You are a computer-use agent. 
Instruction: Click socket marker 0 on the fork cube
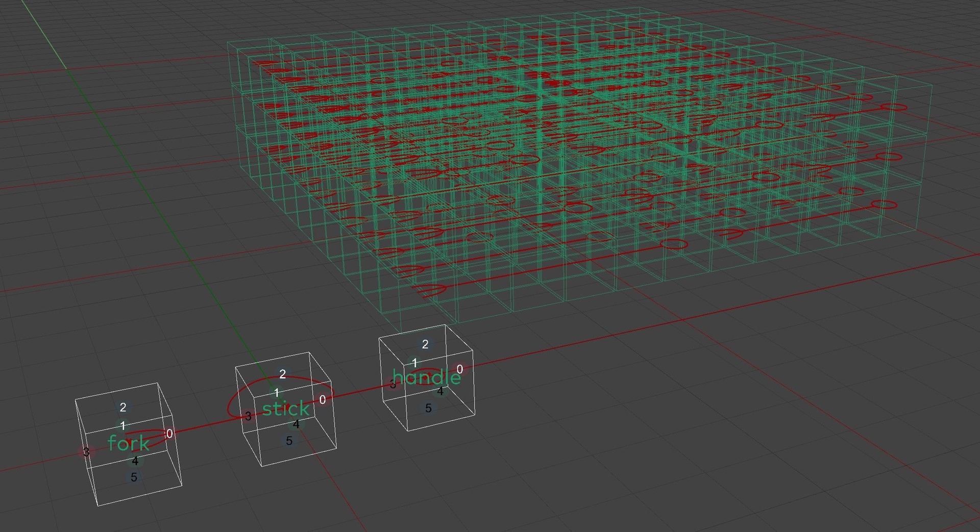169,434
